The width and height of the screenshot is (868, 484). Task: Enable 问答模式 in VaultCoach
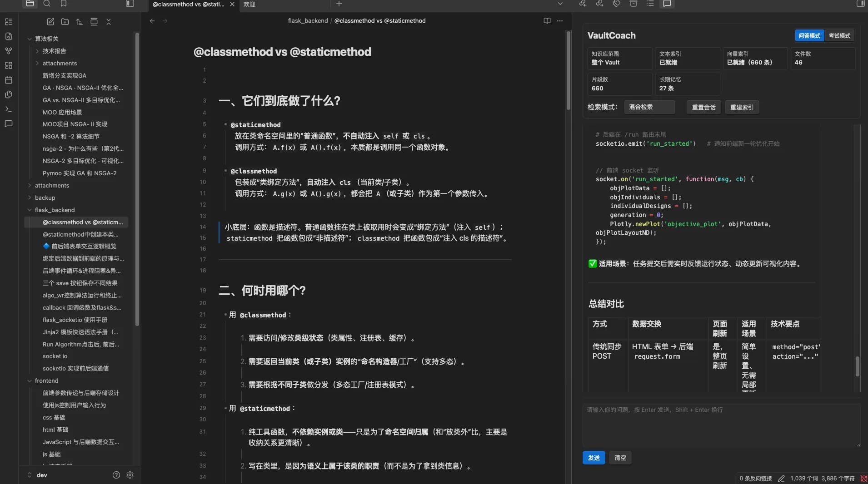coord(809,35)
